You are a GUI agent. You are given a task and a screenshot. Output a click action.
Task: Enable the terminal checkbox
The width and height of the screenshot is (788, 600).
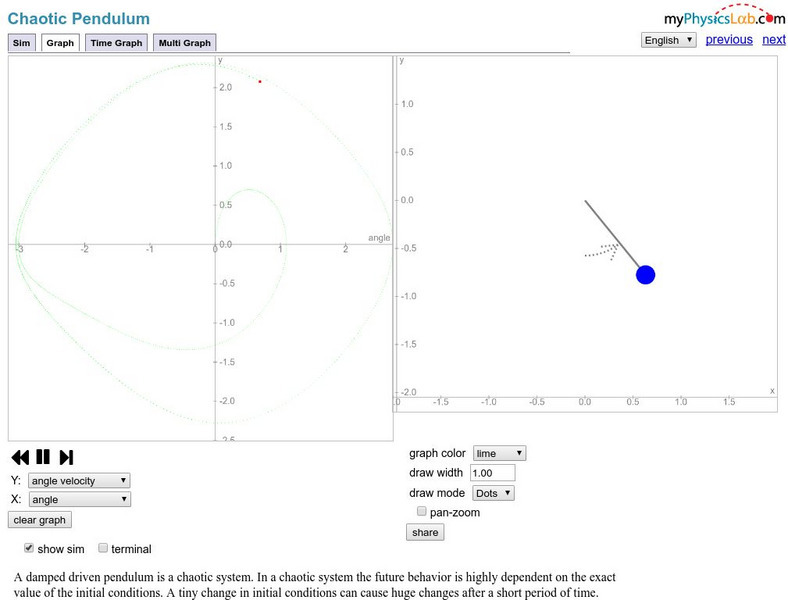pyautogui.click(x=103, y=548)
